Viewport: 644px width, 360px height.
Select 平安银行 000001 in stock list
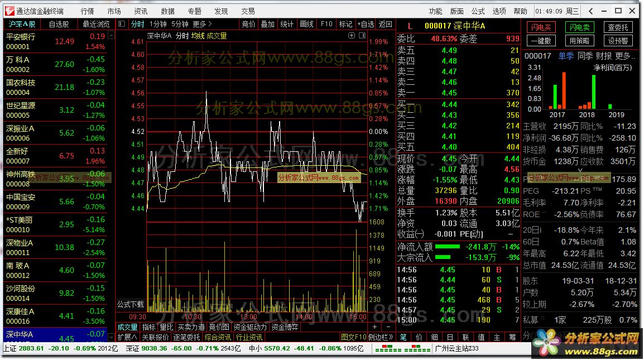pyautogui.click(x=55, y=41)
